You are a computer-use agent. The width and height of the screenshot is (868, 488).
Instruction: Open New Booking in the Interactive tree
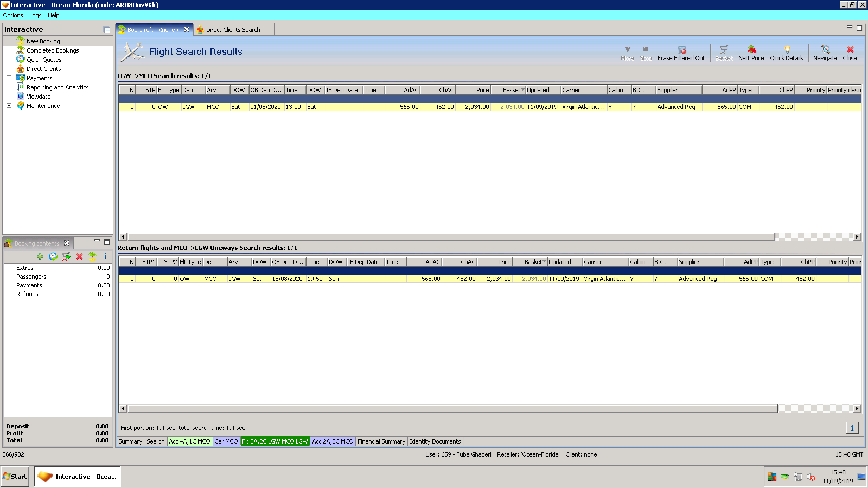coord(43,41)
